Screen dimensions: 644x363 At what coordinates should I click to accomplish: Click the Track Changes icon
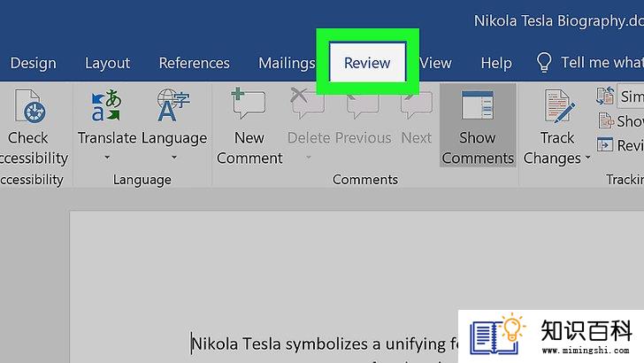558,106
